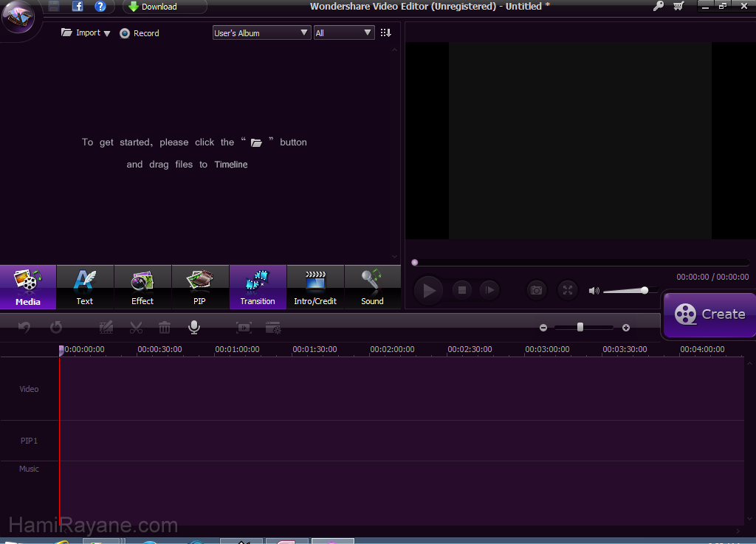Step to the next frame
This screenshot has width=756, height=544.
pos(490,290)
